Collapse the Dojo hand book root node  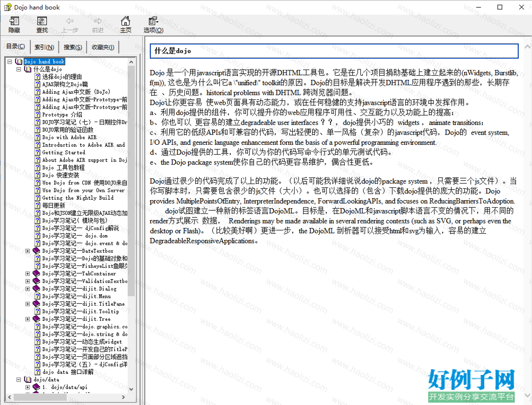pyautogui.click(x=10, y=62)
